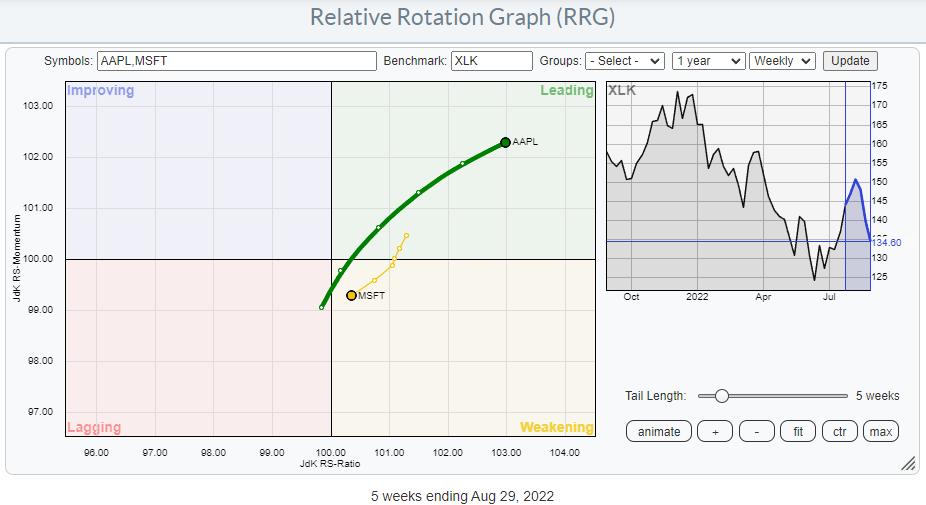This screenshot has width=926, height=505.
Task: Click the resize grip in bottom-right corner
Action: point(908,463)
